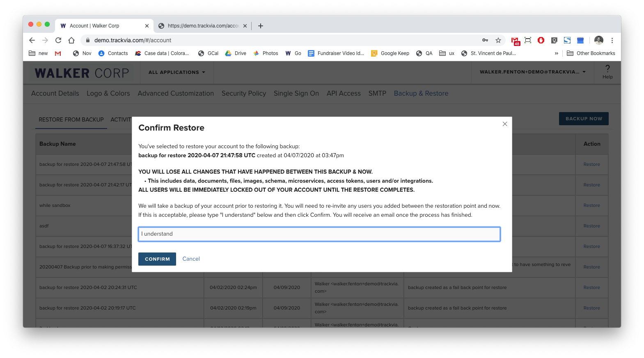
Task: Open the Gmail extension icon with badge 48
Action: (x=515, y=41)
